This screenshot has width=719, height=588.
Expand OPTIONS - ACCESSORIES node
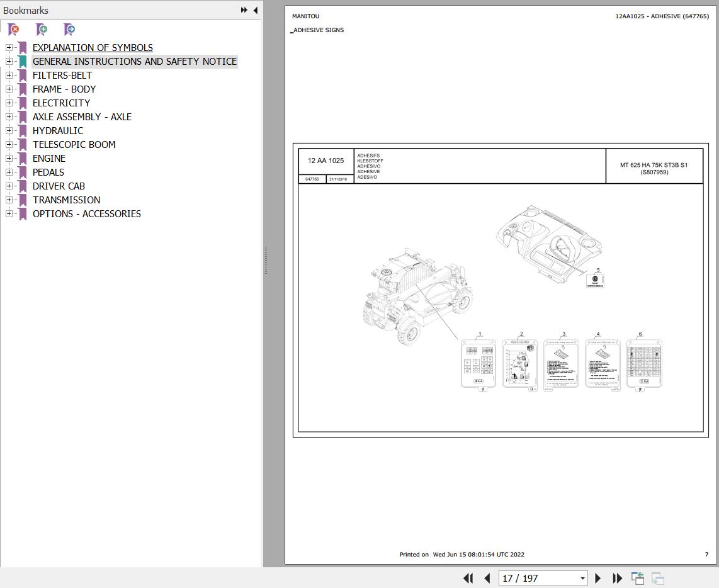pos(9,214)
